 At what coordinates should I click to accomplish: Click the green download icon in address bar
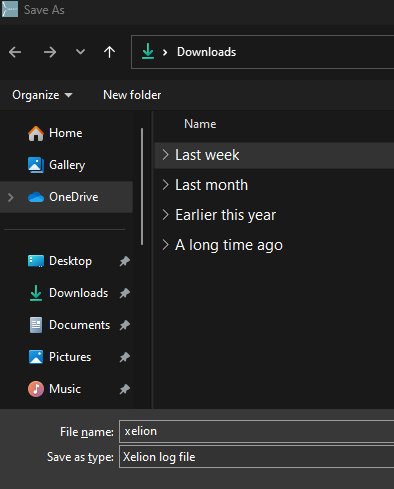(x=148, y=52)
